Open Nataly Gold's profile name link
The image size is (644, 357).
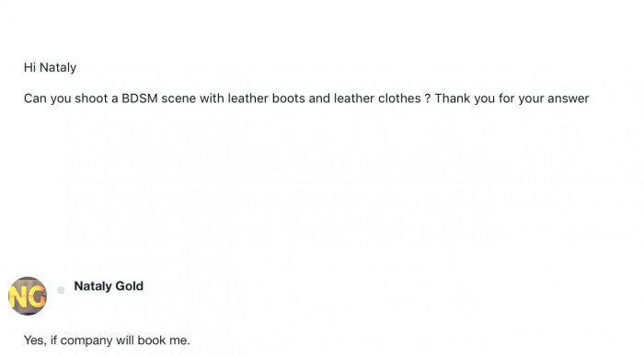(109, 286)
